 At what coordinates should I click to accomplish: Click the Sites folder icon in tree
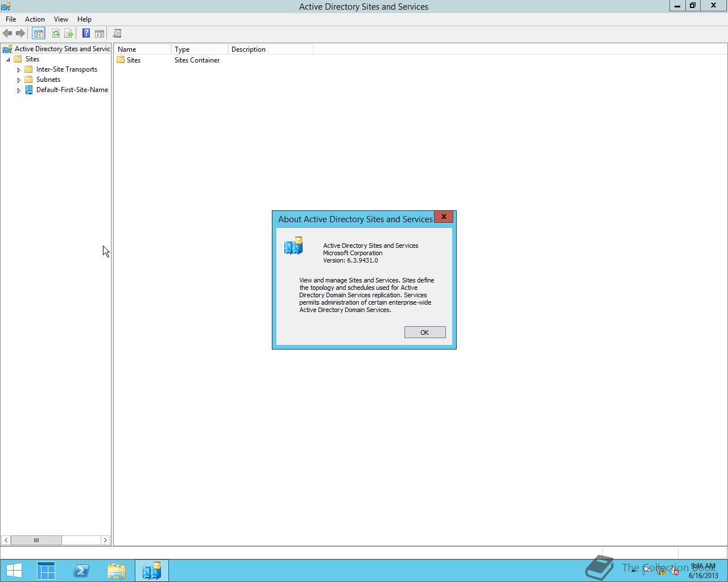[x=18, y=59]
